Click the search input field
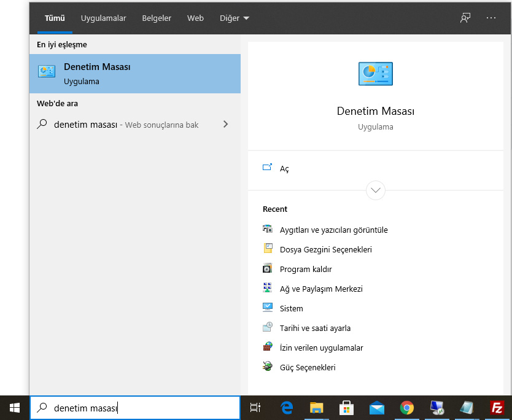The image size is (512, 420). [141, 408]
